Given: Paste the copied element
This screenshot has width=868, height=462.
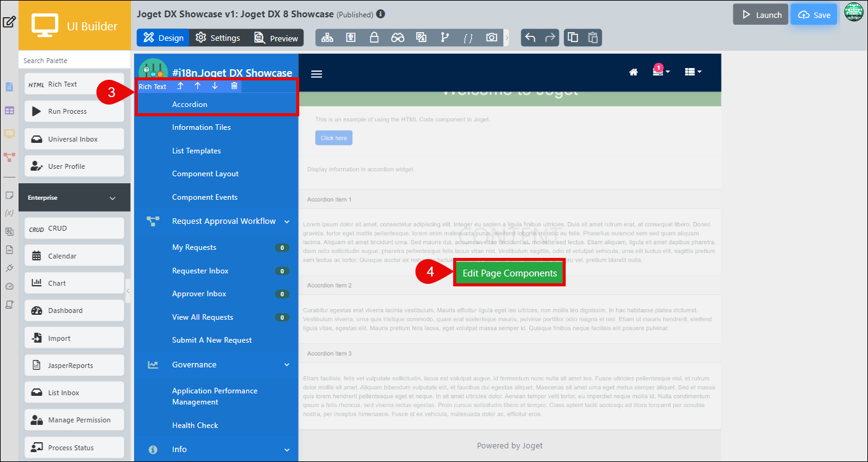Looking at the screenshot, I should [x=592, y=38].
